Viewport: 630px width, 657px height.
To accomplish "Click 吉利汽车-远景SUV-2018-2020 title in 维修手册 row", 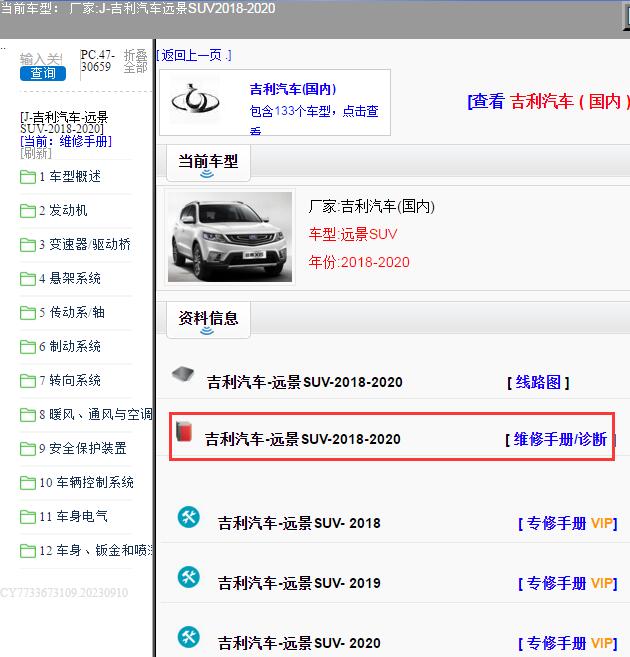I will tap(303, 439).
